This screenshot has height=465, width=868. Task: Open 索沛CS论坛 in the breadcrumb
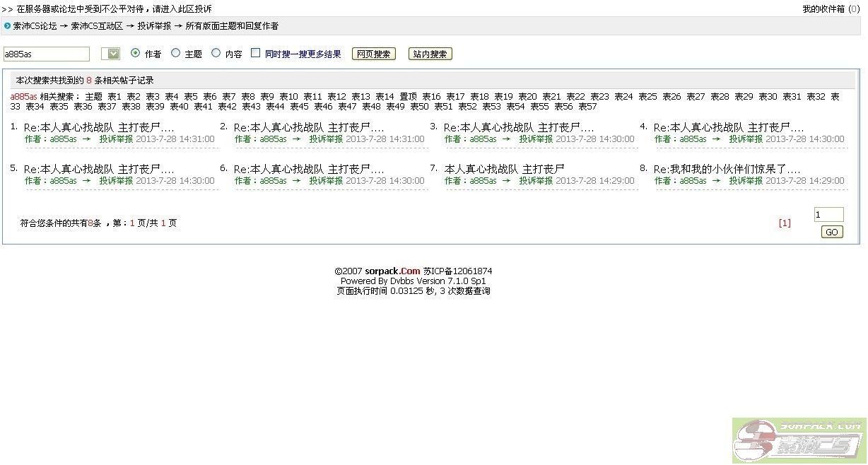(35, 26)
